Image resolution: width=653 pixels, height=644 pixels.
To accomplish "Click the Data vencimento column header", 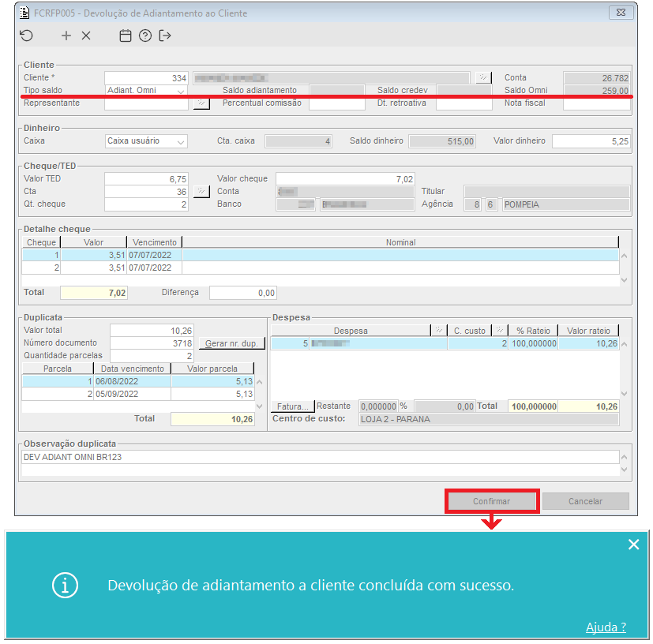I will click(x=133, y=369).
